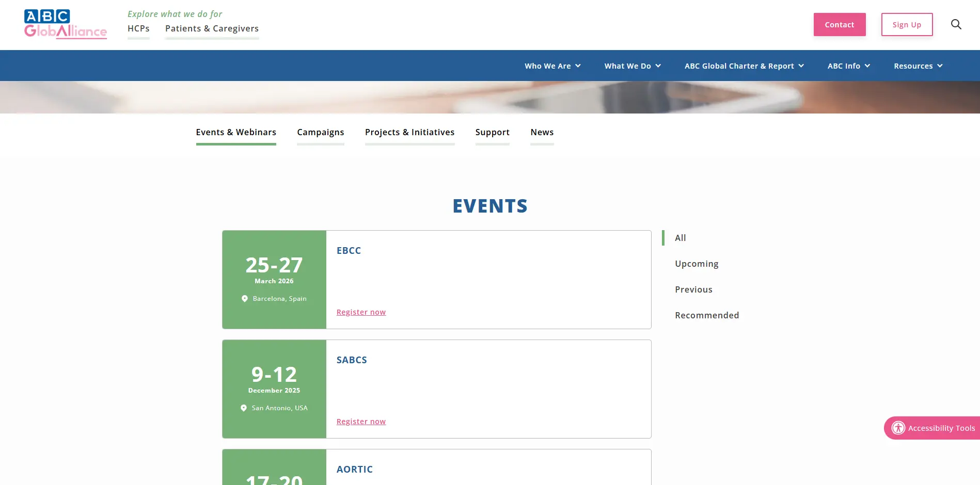
Task: Filter events by Upcoming
Action: tap(697, 264)
